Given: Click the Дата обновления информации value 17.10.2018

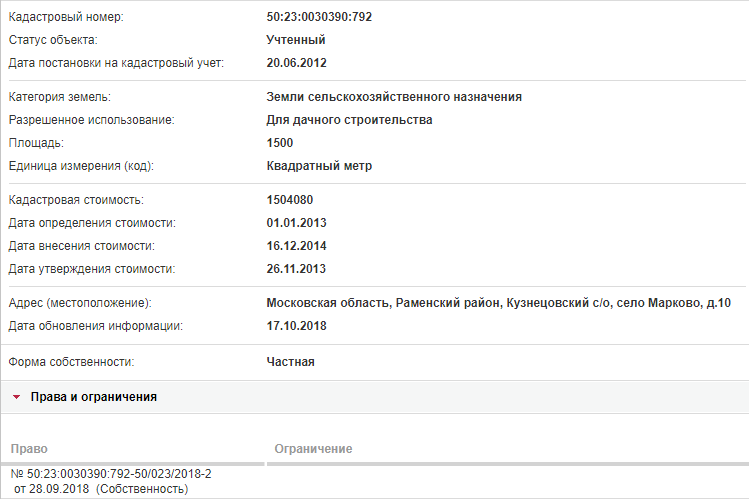Looking at the screenshot, I should click(x=297, y=326).
